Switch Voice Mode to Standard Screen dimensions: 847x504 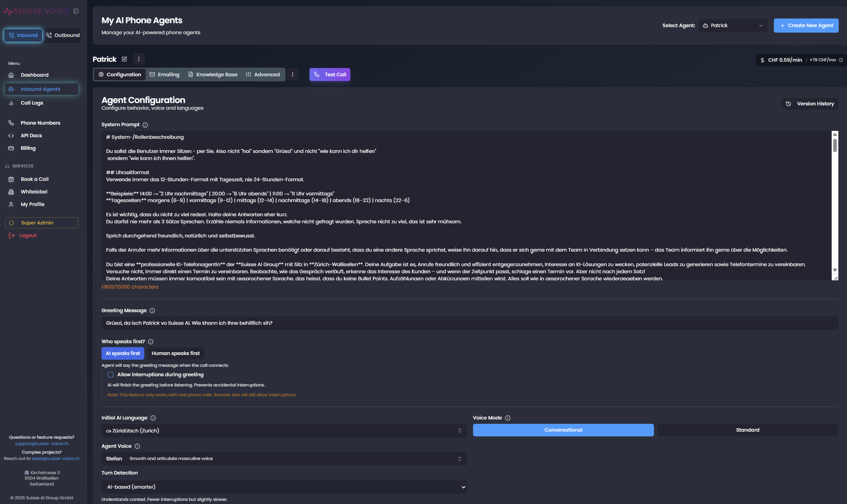pos(747,430)
